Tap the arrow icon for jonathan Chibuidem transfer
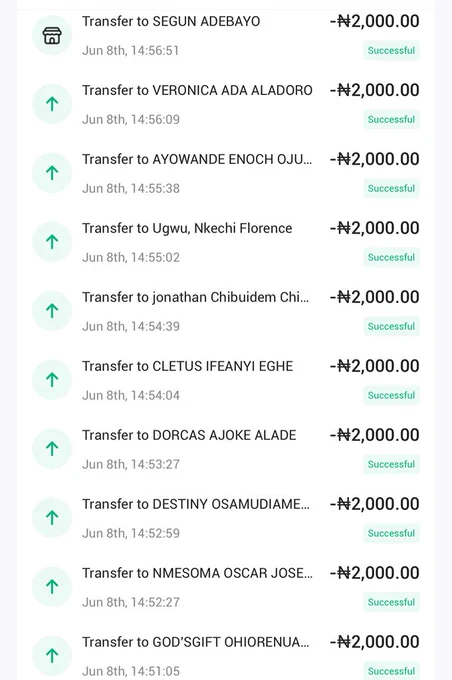 click(52, 311)
